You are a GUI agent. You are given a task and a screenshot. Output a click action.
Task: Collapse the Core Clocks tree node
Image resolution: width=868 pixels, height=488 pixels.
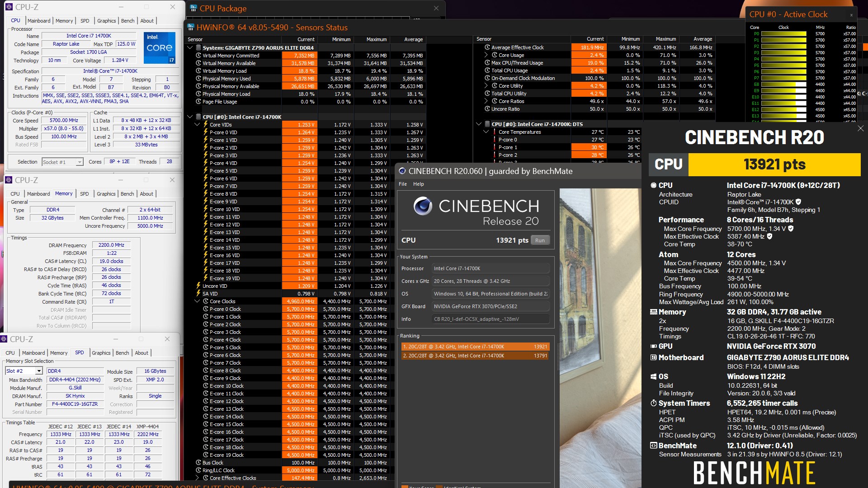pos(197,301)
